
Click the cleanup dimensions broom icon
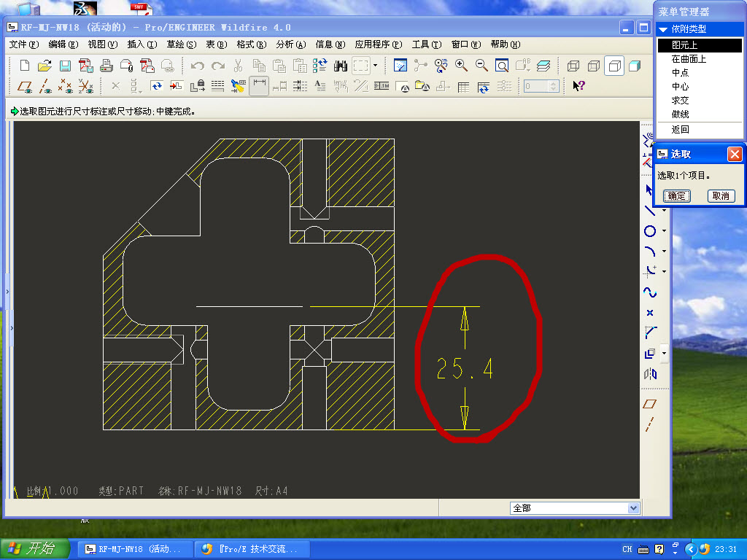(238, 86)
